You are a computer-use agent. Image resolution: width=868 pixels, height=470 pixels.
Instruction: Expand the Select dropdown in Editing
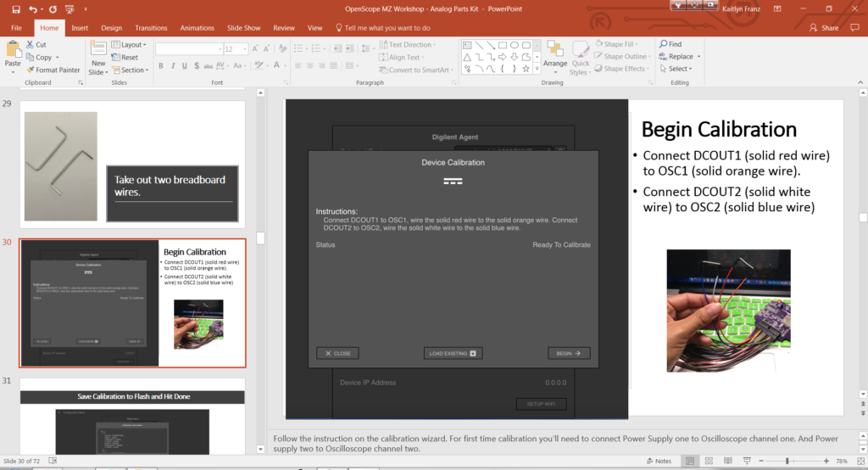676,69
